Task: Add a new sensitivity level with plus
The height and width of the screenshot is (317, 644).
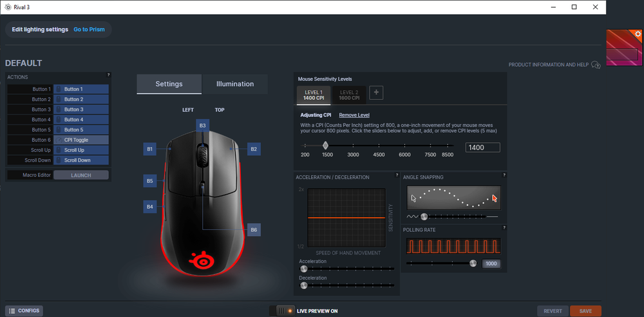Action: [x=376, y=93]
